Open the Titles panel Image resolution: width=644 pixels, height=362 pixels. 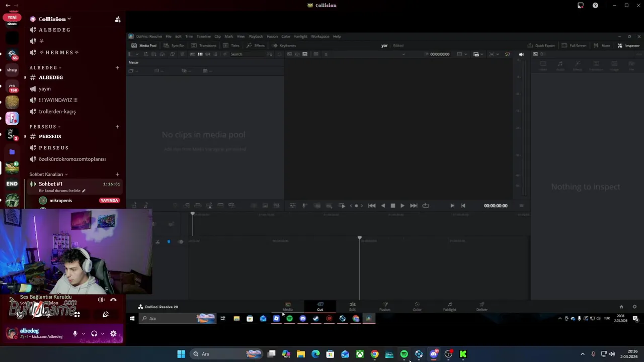(231, 45)
